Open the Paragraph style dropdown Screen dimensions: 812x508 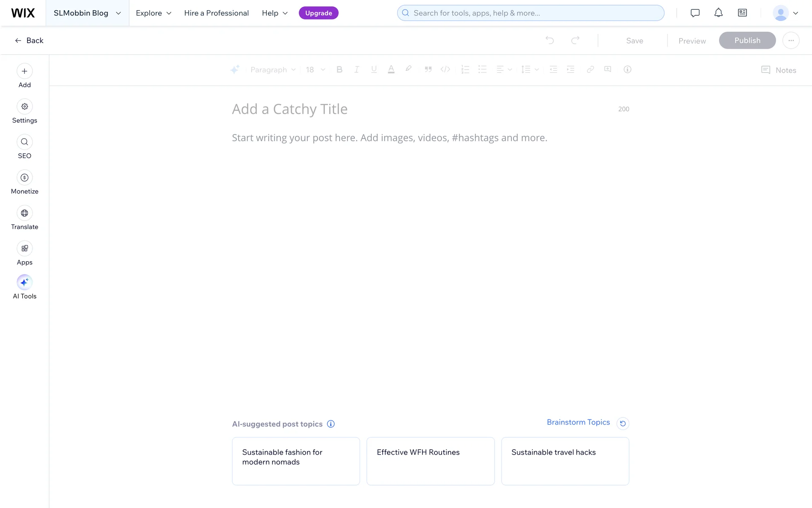pos(273,70)
